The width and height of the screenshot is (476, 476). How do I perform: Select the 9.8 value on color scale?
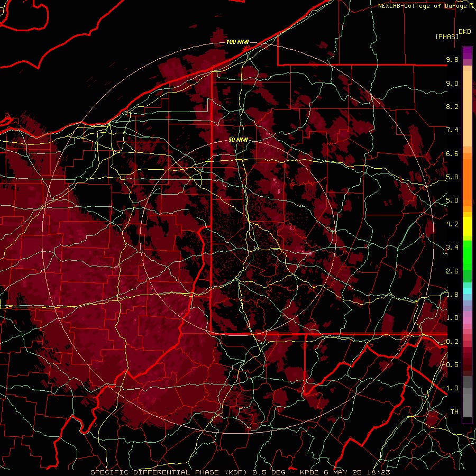[x=452, y=59]
